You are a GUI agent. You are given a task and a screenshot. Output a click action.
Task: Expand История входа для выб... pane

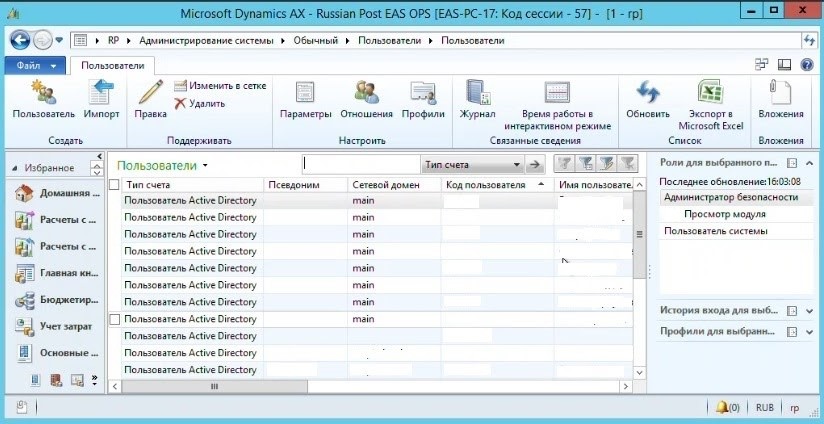coord(809,311)
